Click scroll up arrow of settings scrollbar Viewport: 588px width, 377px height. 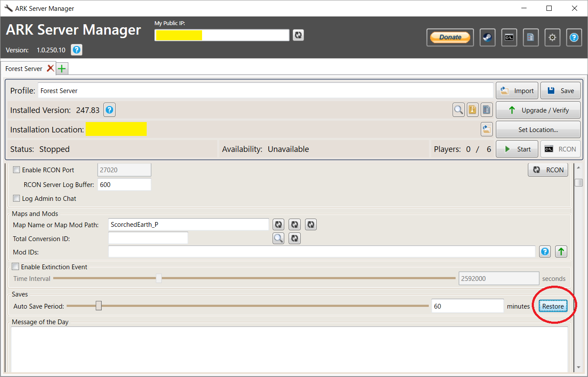[x=578, y=168]
